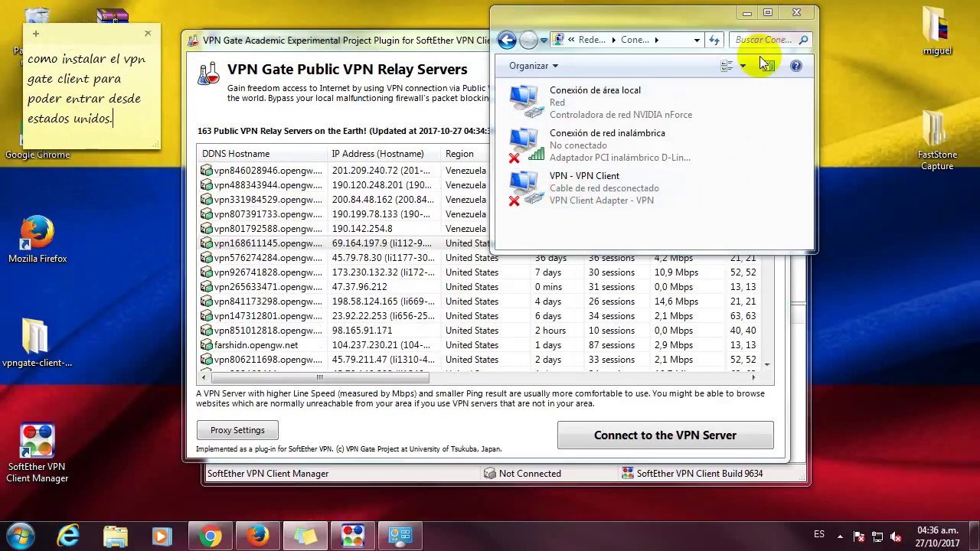
Task: Add new sticky note with plus
Action: pyautogui.click(x=35, y=34)
